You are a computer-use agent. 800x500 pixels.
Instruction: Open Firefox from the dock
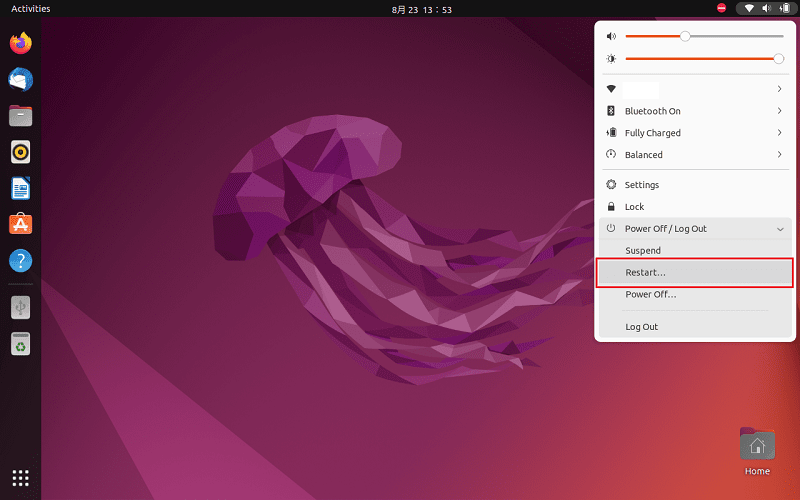[x=20, y=43]
